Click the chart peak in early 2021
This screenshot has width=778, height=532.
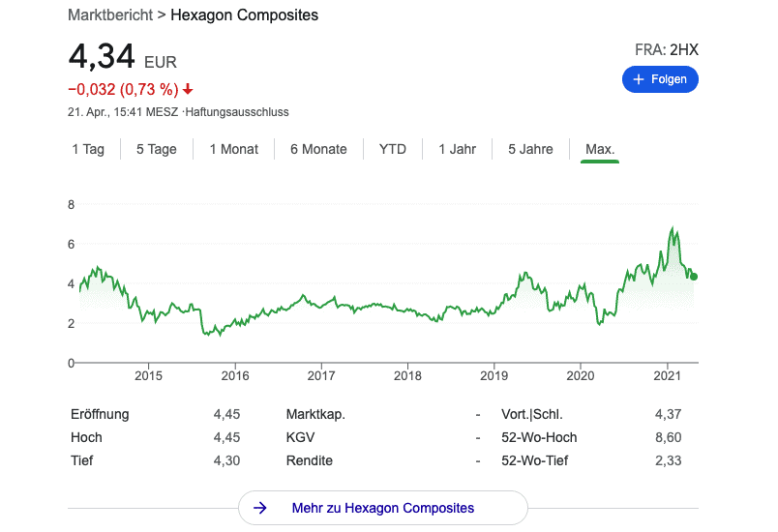(673, 229)
